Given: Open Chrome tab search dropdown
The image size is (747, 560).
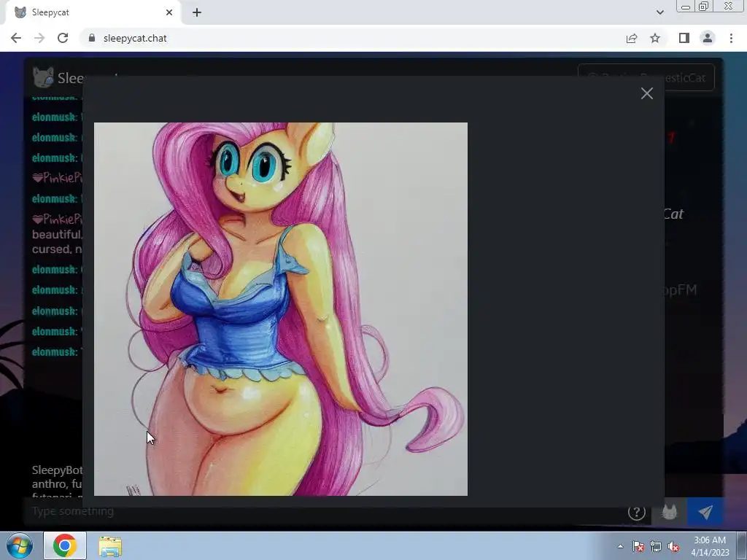Looking at the screenshot, I should (x=659, y=12).
